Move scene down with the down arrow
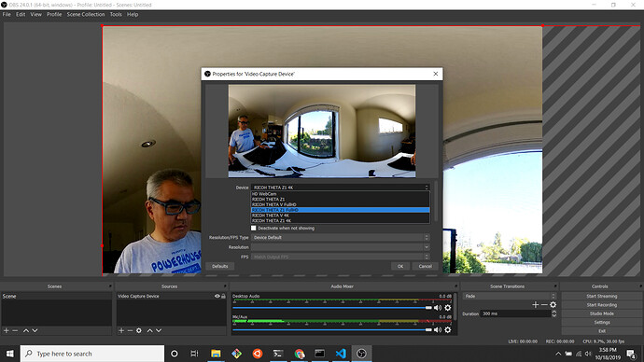644x362 pixels. tap(35, 330)
